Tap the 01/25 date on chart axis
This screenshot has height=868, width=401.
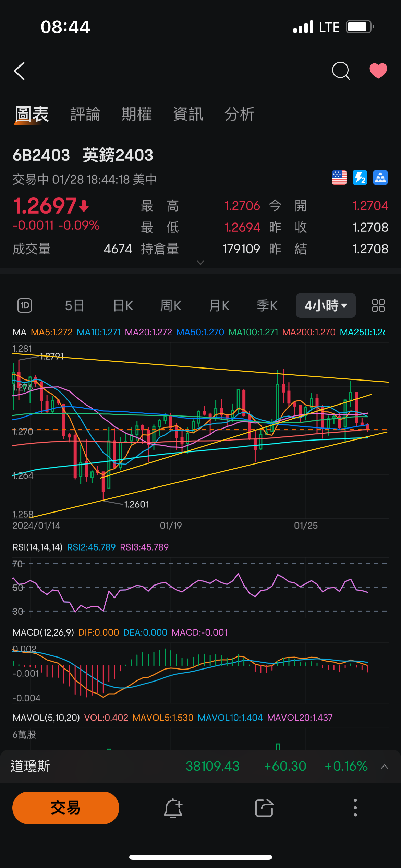pos(306,526)
